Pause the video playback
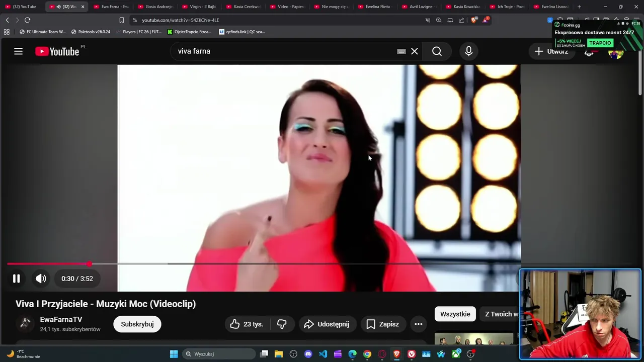Image resolution: width=644 pixels, height=362 pixels. click(x=16, y=279)
